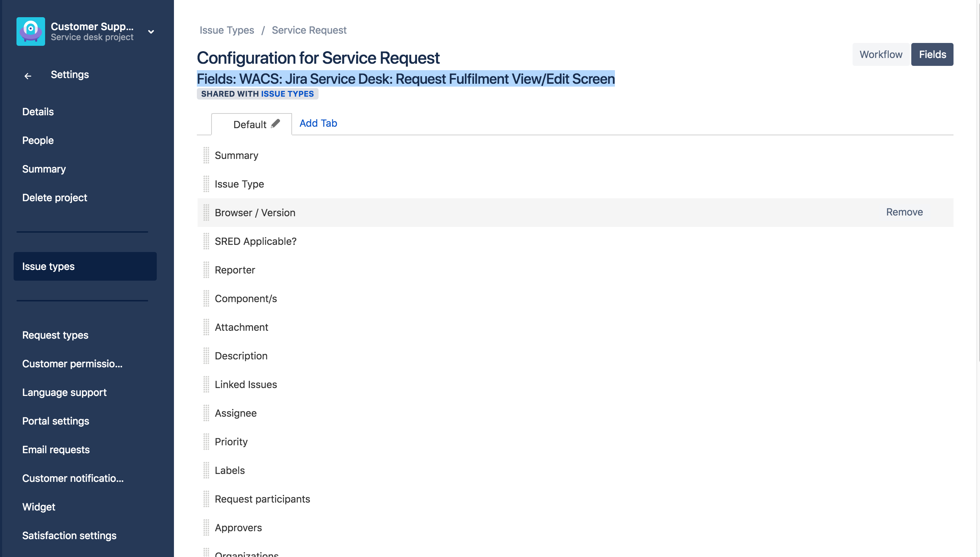The height and width of the screenshot is (557, 980).
Task: Open the Add Tab link
Action: [x=318, y=123]
